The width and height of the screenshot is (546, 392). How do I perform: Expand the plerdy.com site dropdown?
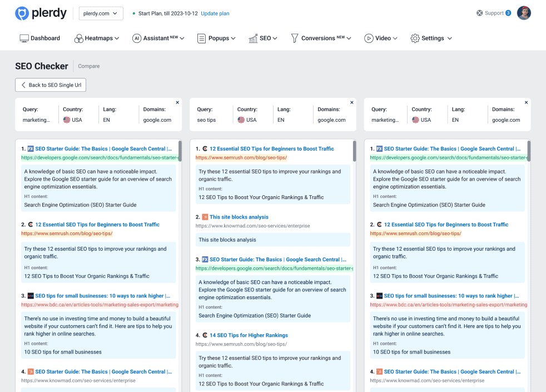click(x=101, y=13)
